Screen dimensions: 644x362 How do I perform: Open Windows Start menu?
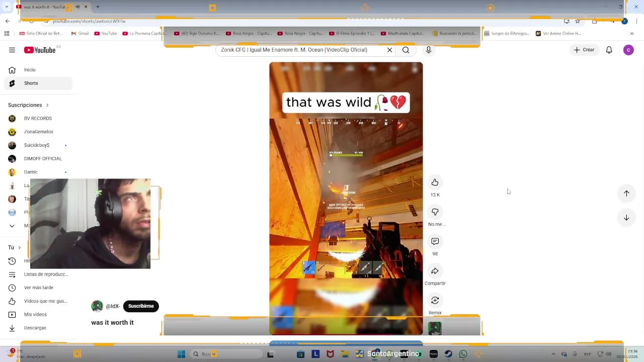pyautogui.click(x=181, y=354)
